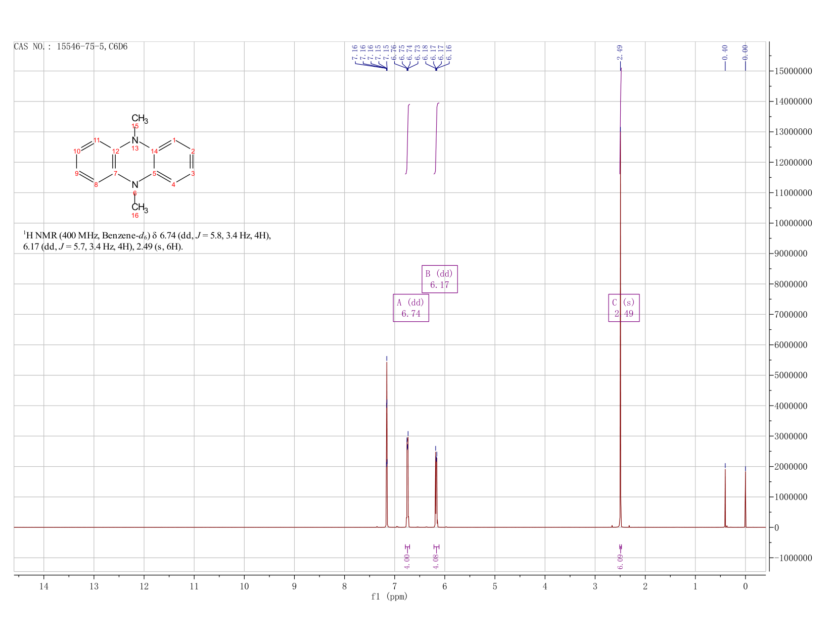Click atom number 10 in structure
Viewport: 834px width, 644px height.
click(x=77, y=151)
